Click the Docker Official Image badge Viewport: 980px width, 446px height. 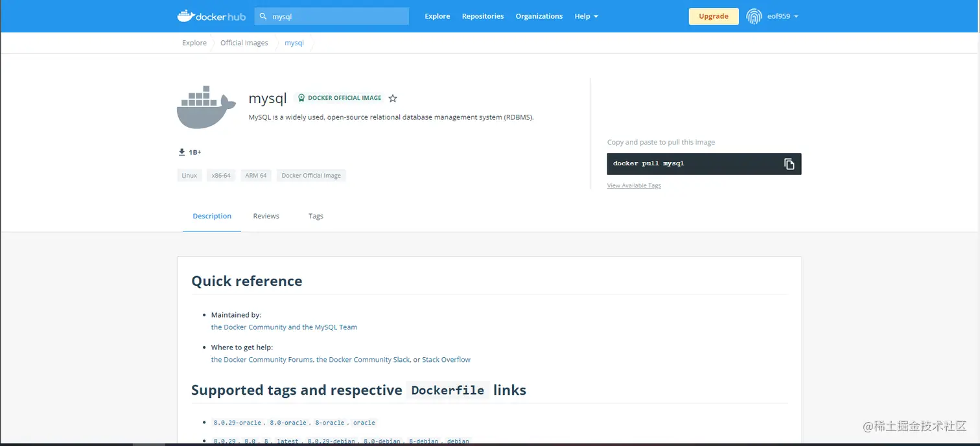click(339, 98)
